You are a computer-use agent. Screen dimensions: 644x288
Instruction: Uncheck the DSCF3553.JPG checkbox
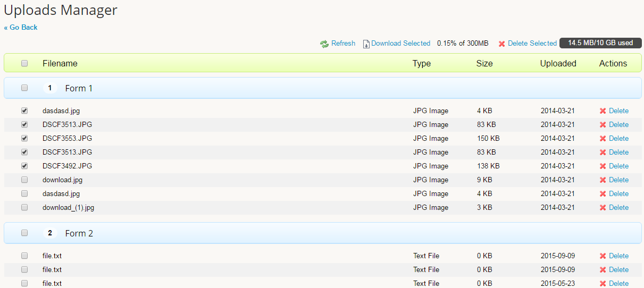[24, 138]
